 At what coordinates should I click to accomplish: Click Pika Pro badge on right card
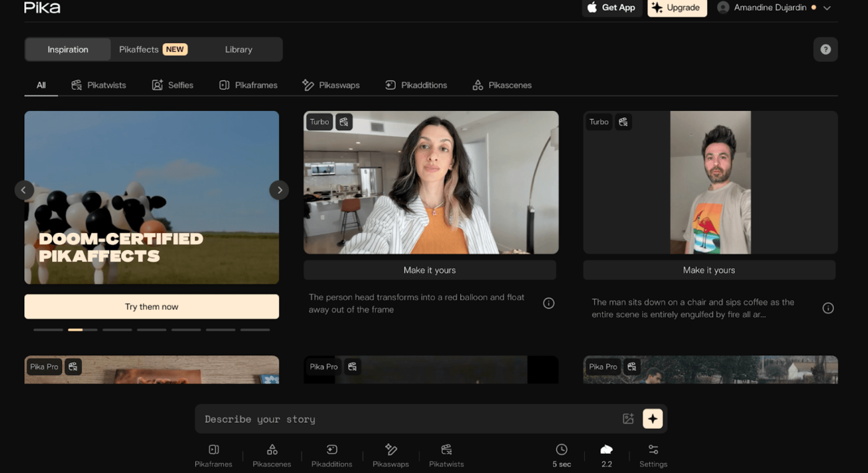[x=603, y=367]
